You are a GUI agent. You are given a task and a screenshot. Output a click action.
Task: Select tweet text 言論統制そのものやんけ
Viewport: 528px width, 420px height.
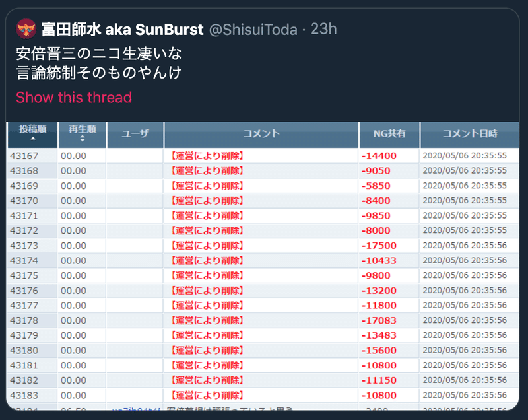coord(99,73)
